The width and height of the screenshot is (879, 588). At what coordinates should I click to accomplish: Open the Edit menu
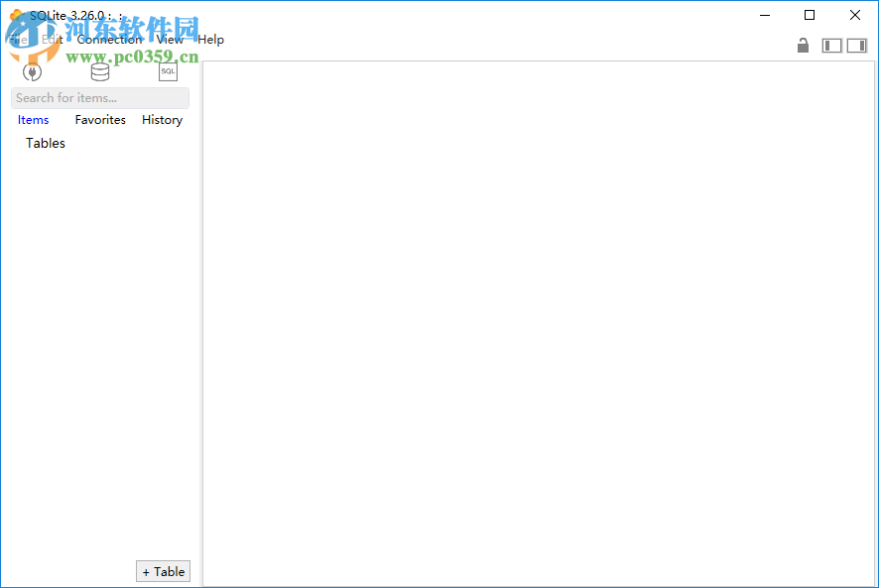[51, 39]
